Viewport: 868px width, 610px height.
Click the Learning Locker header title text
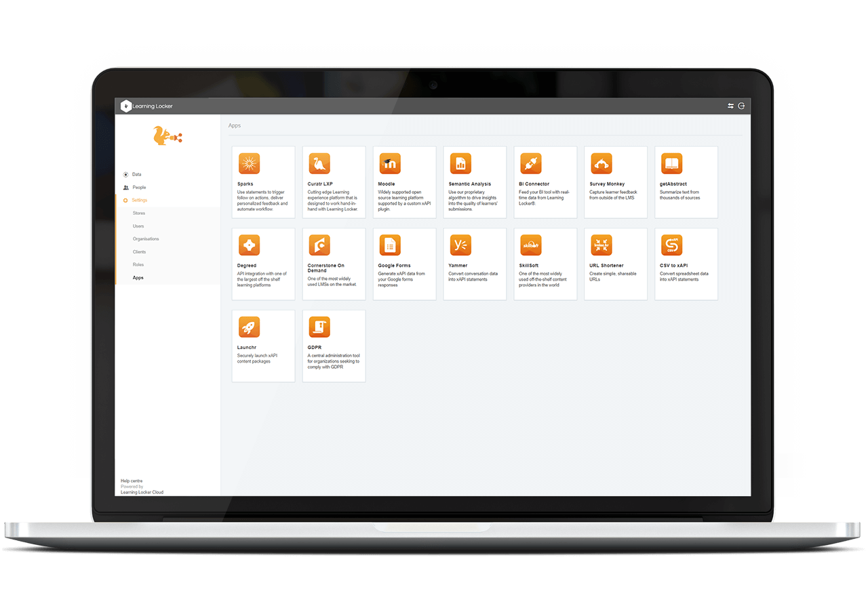[153, 106]
